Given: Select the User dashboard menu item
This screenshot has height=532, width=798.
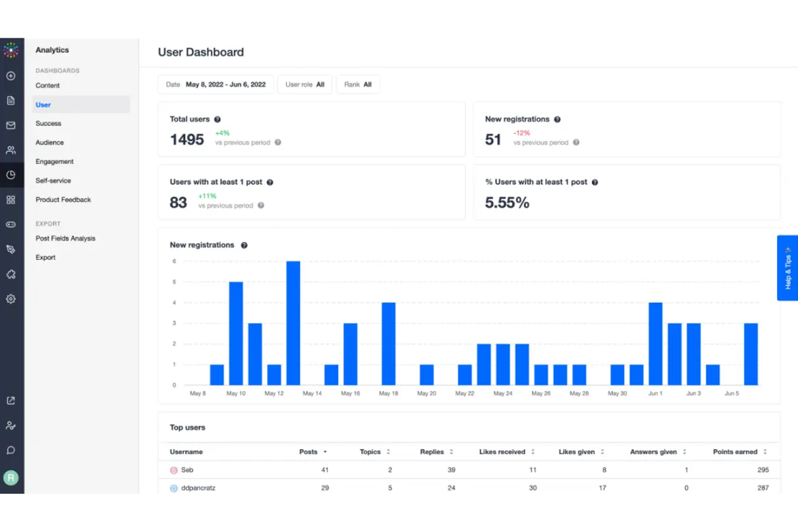Looking at the screenshot, I should [81, 105].
